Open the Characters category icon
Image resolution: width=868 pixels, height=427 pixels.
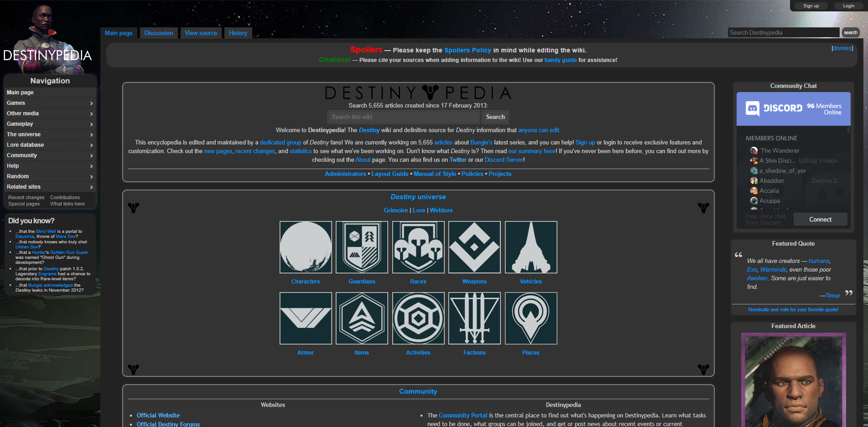tap(306, 247)
